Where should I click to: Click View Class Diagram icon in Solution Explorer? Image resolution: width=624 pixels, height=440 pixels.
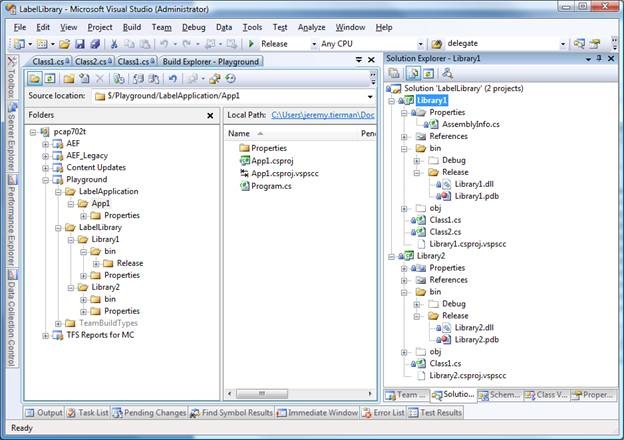click(447, 73)
